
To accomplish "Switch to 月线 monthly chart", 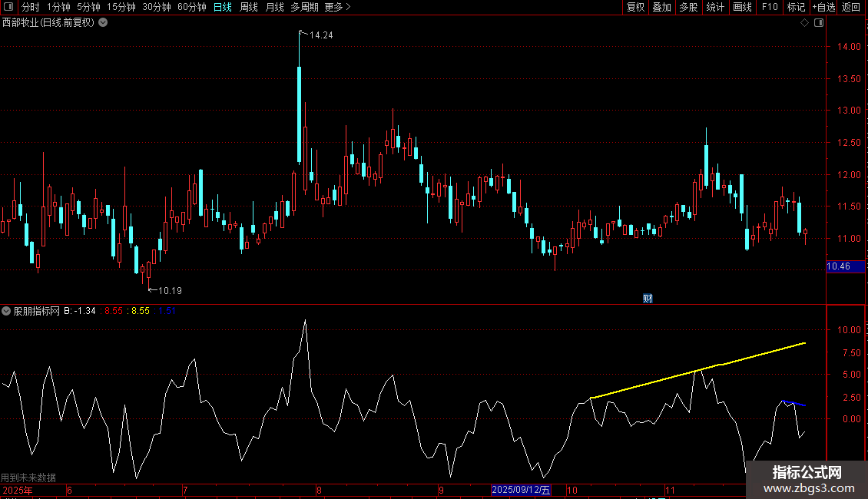I will [274, 7].
